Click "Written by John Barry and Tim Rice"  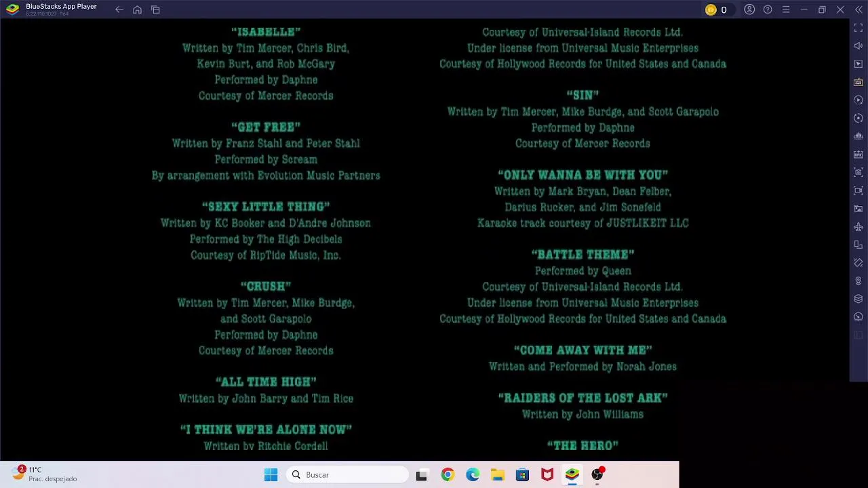point(266,399)
